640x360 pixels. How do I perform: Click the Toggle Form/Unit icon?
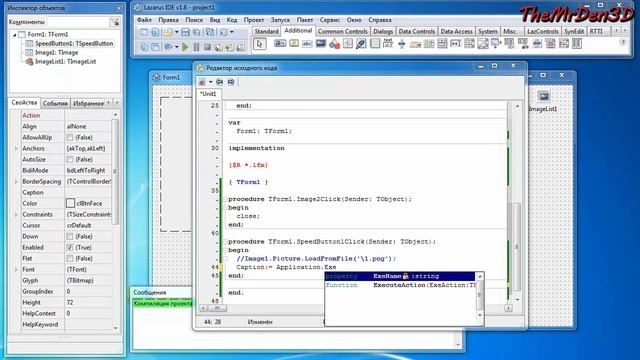point(210,32)
